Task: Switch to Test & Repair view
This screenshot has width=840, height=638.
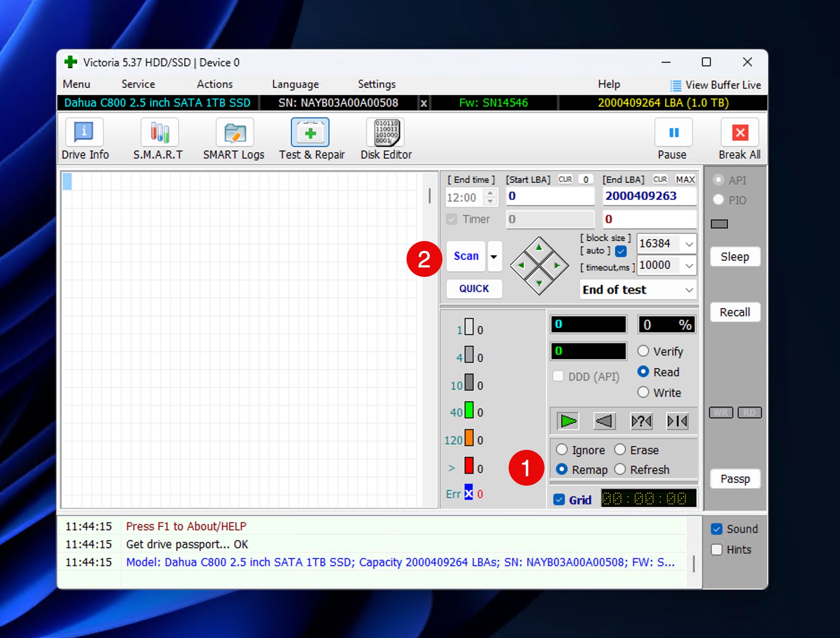Action: 310,133
